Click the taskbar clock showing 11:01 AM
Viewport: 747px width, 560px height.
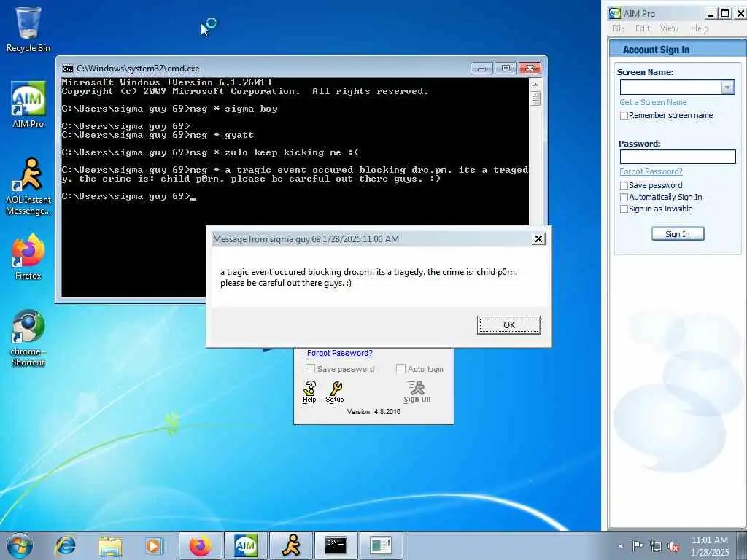pos(710,545)
